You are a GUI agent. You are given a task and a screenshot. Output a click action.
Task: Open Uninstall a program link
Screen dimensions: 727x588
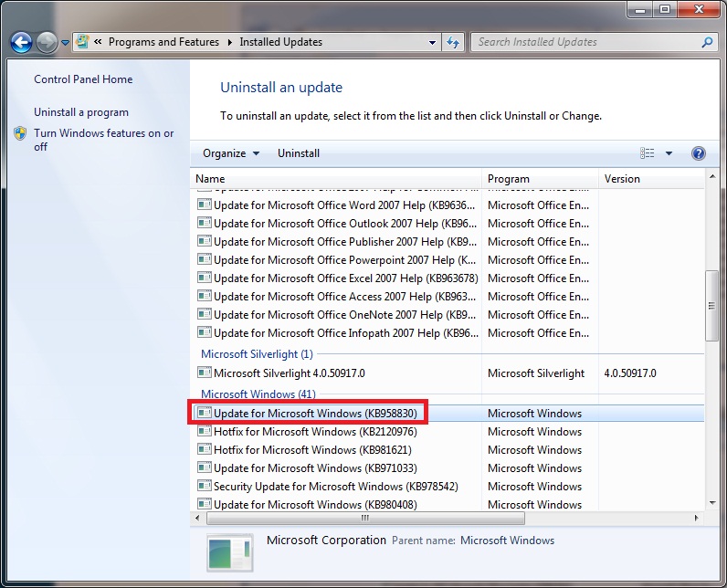pos(81,112)
